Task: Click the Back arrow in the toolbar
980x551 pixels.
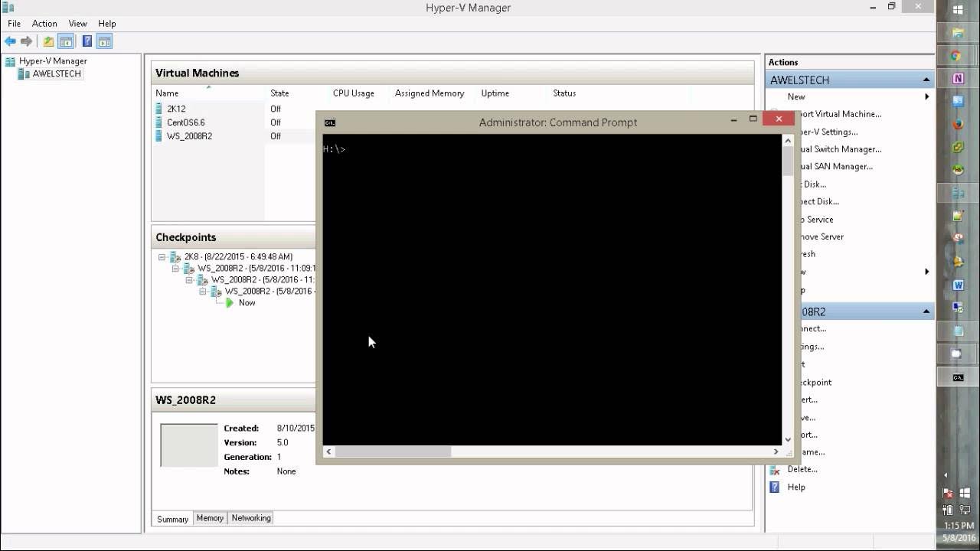Action: pos(10,41)
